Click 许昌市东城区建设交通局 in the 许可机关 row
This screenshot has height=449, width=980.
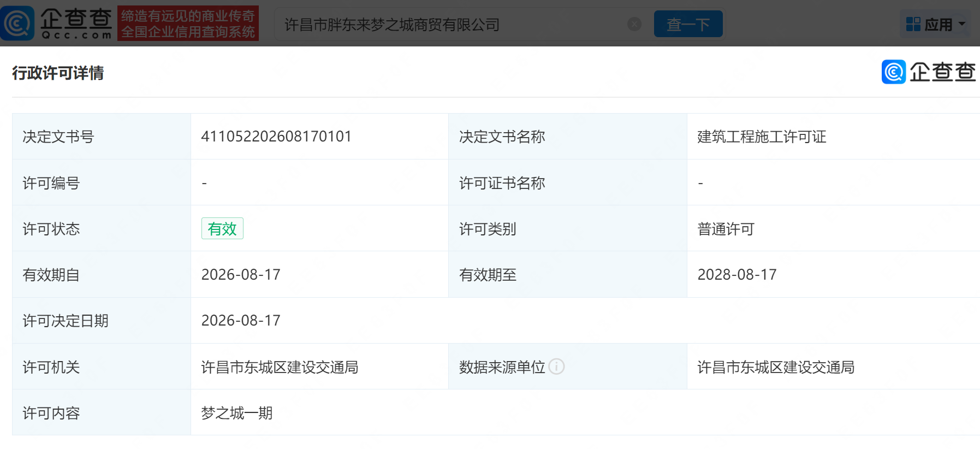click(280, 367)
